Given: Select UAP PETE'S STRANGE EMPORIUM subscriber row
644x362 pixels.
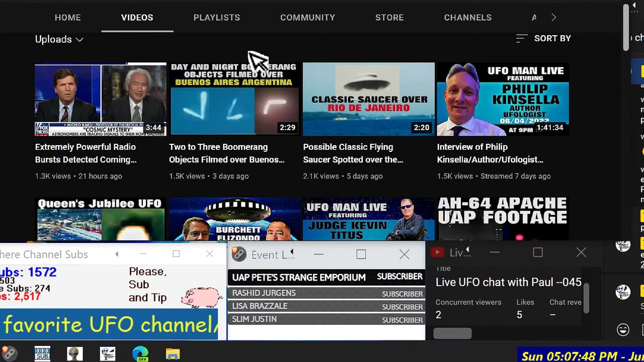Looking at the screenshot, I should click(326, 277).
